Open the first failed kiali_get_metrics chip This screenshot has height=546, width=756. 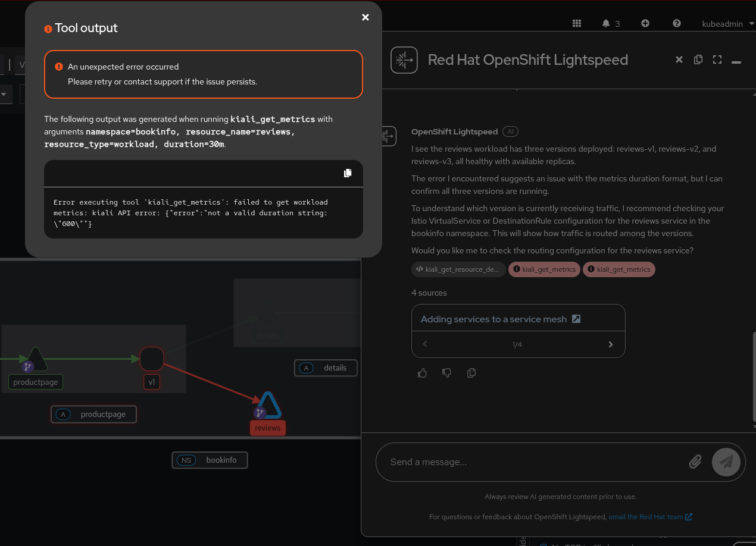click(x=545, y=269)
